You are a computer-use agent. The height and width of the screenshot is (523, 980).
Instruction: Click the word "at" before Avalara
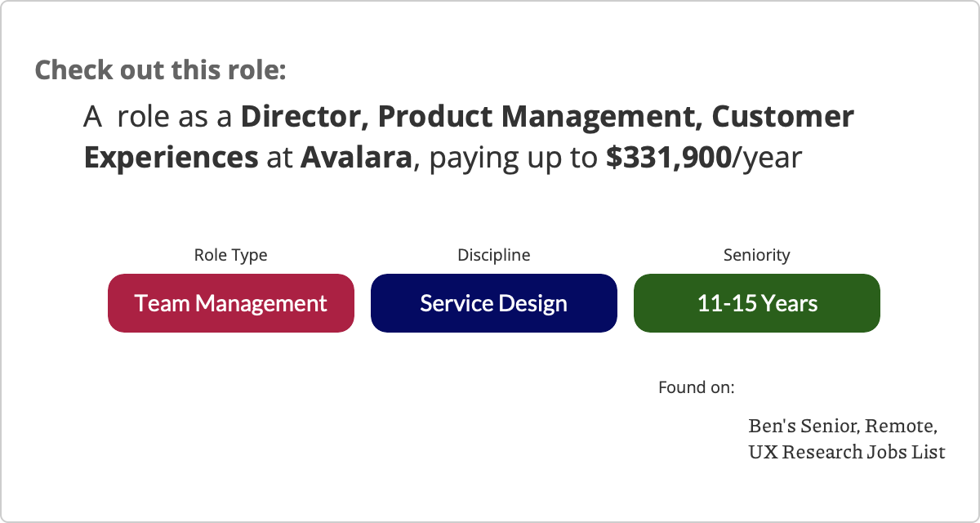279,157
